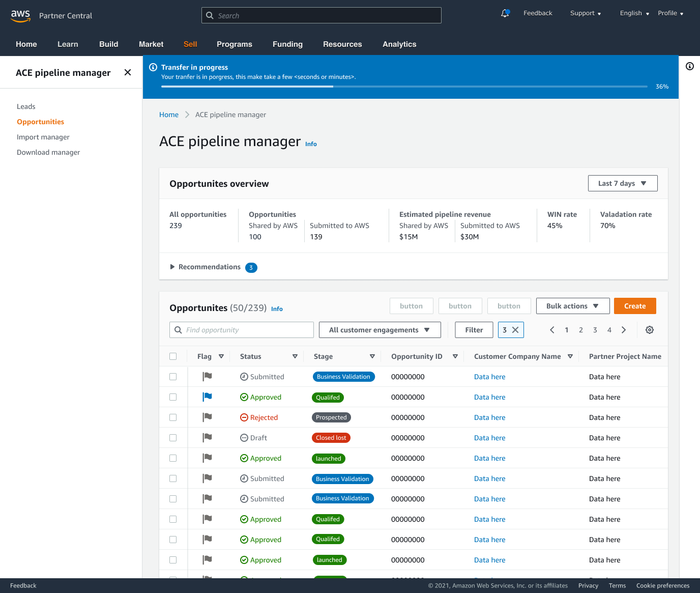Sort by the Status column arrow
The image size is (700, 593).
(295, 356)
